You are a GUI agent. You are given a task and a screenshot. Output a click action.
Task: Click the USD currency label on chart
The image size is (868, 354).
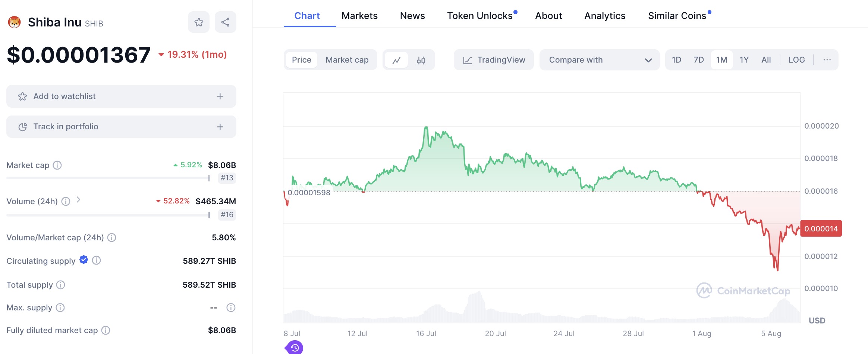[x=817, y=321]
